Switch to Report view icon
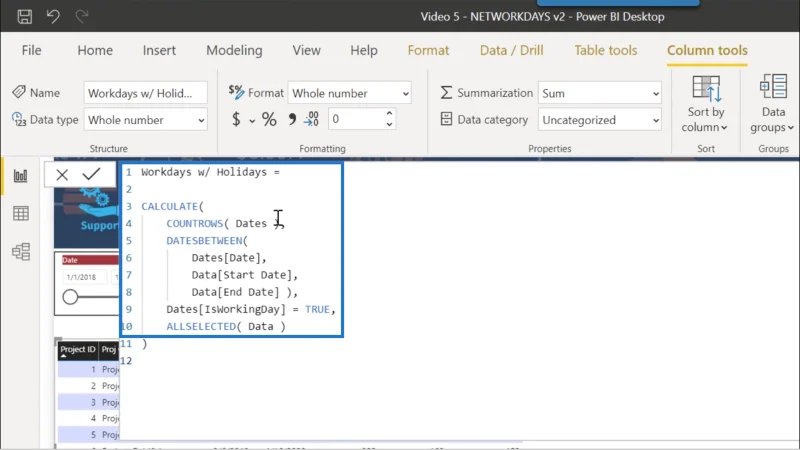 (20, 176)
